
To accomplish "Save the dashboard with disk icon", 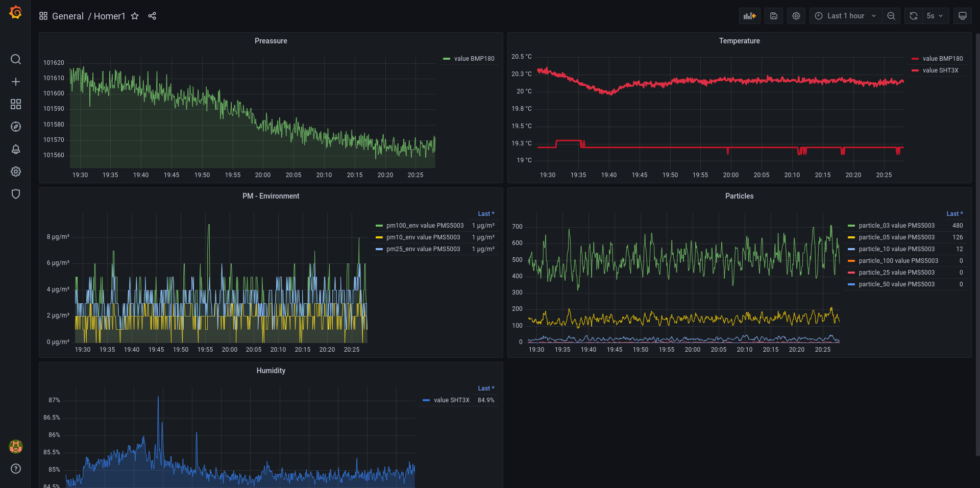I will 774,16.
